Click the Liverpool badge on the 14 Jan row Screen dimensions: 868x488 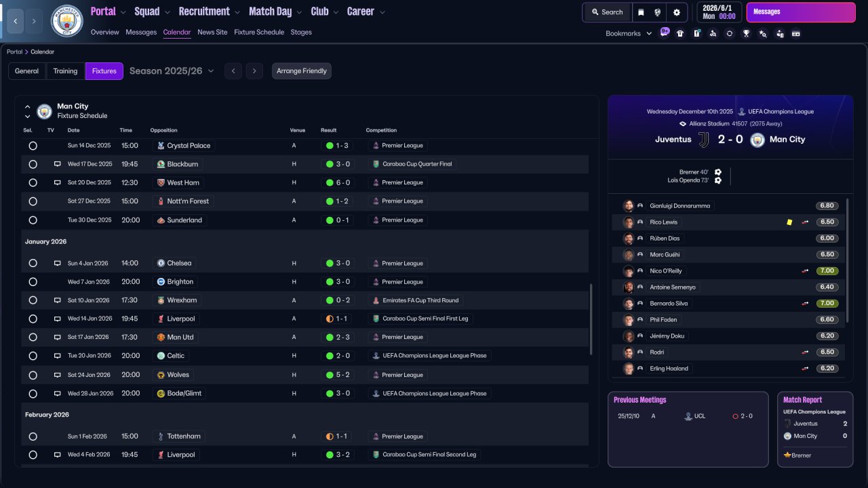point(161,319)
